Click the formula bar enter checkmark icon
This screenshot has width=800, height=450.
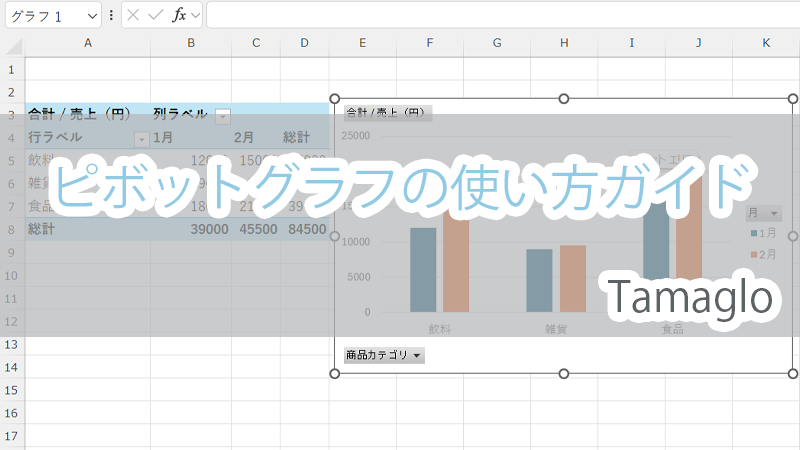coord(155,15)
